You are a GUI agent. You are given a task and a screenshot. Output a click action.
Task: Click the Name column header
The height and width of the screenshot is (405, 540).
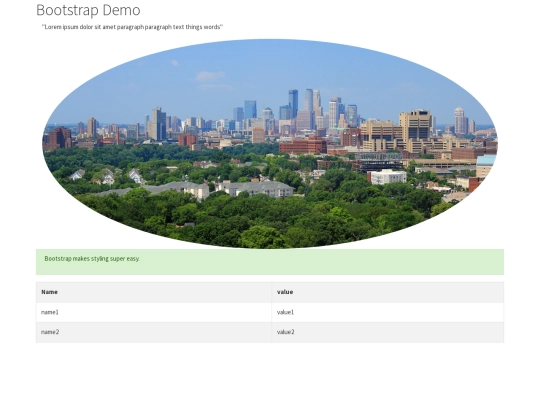[154, 292]
